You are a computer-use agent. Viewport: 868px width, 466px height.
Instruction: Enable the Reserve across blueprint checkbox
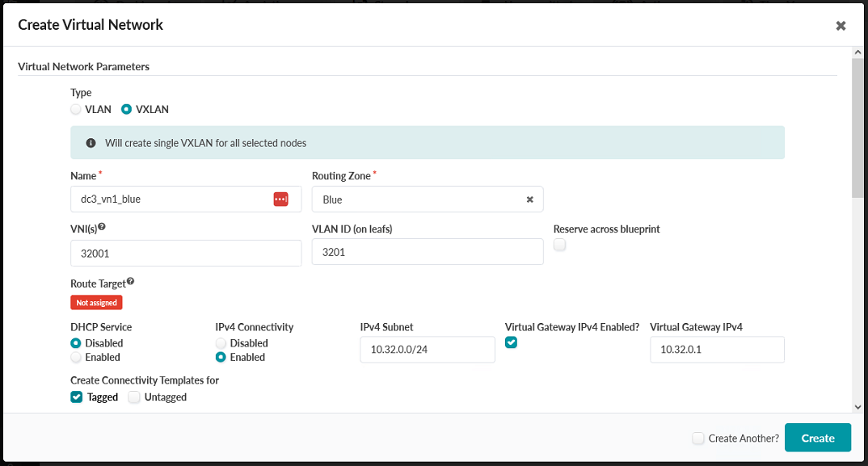[x=559, y=246]
